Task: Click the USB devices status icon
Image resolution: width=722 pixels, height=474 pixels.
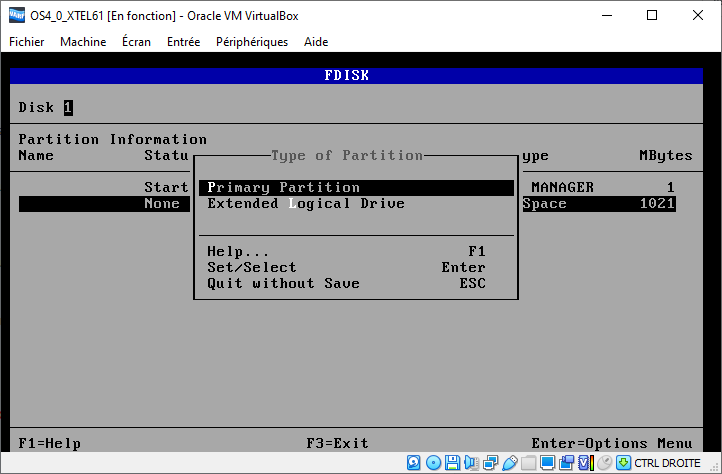Action: coord(510,463)
